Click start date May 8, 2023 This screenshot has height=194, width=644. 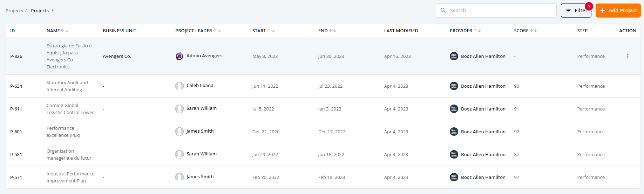pyautogui.click(x=265, y=56)
